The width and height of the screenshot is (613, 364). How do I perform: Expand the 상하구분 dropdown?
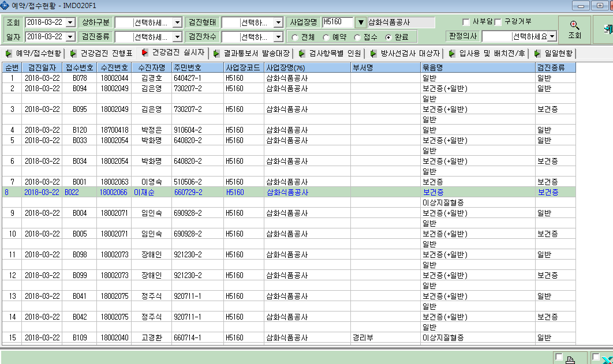(177, 22)
